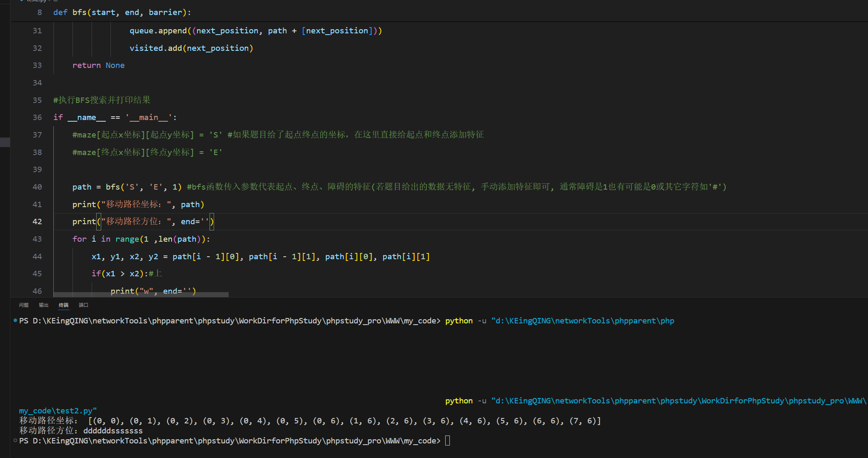Click the hollow circle marker beside last terminal prompt
This screenshot has height=458, width=868.
click(15, 440)
